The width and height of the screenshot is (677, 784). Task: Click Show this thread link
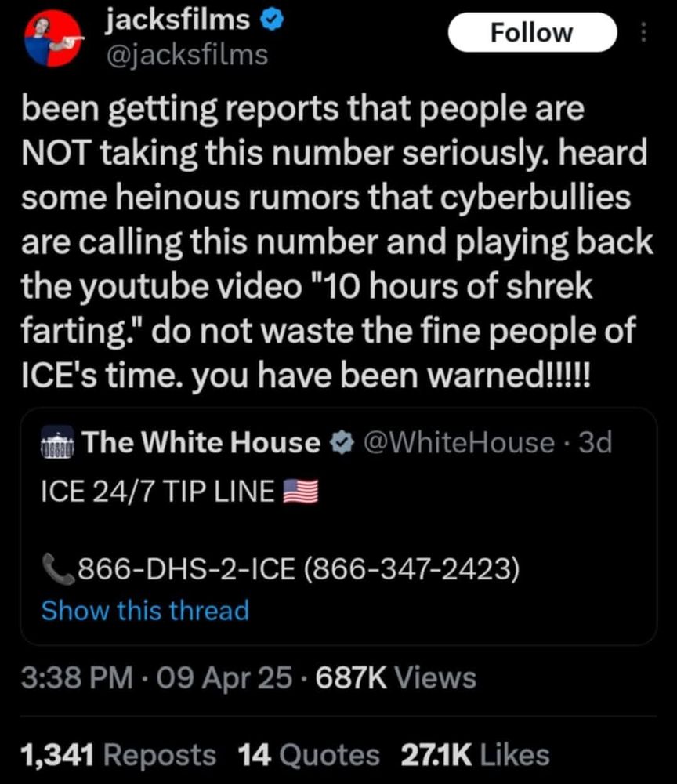[x=146, y=611]
